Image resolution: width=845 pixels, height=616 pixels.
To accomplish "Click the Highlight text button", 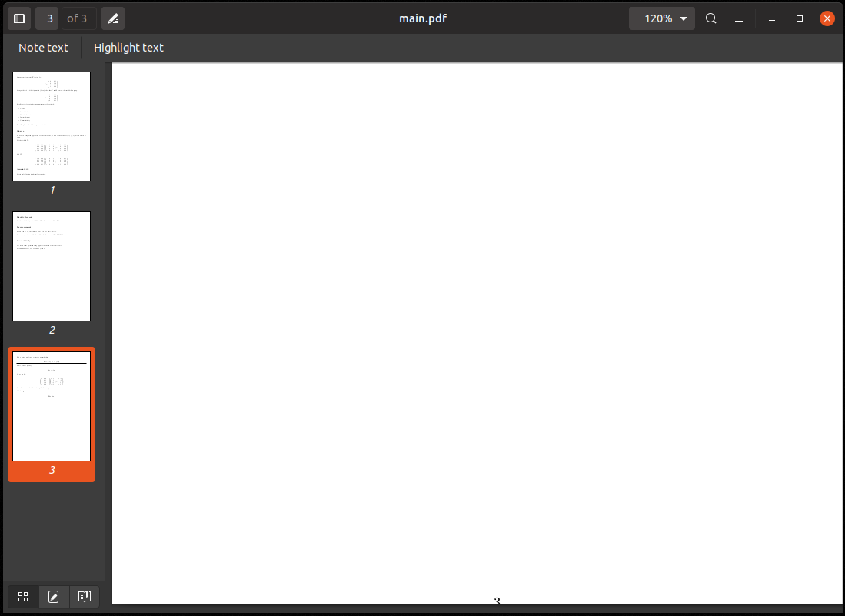I will 128,48.
